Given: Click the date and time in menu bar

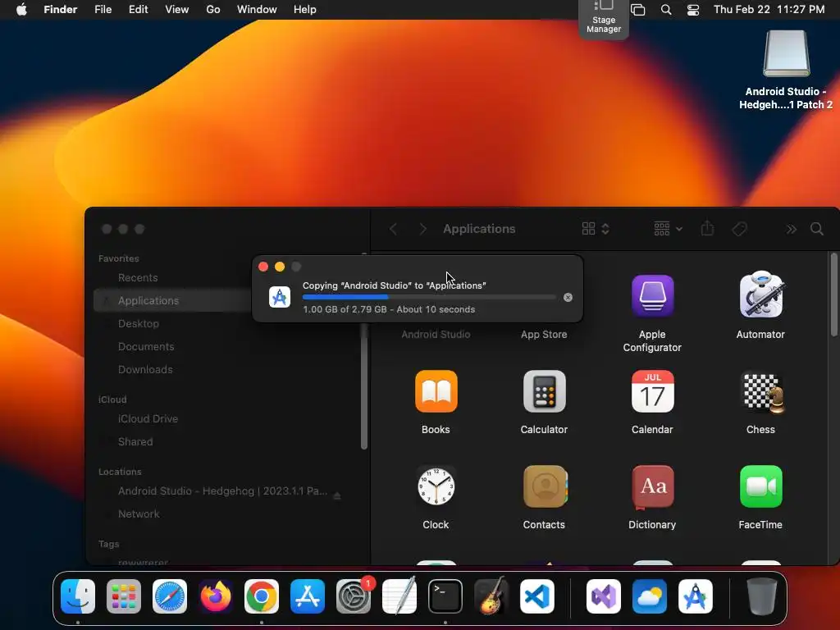Looking at the screenshot, I should pyautogui.click(x=769, y=10).
